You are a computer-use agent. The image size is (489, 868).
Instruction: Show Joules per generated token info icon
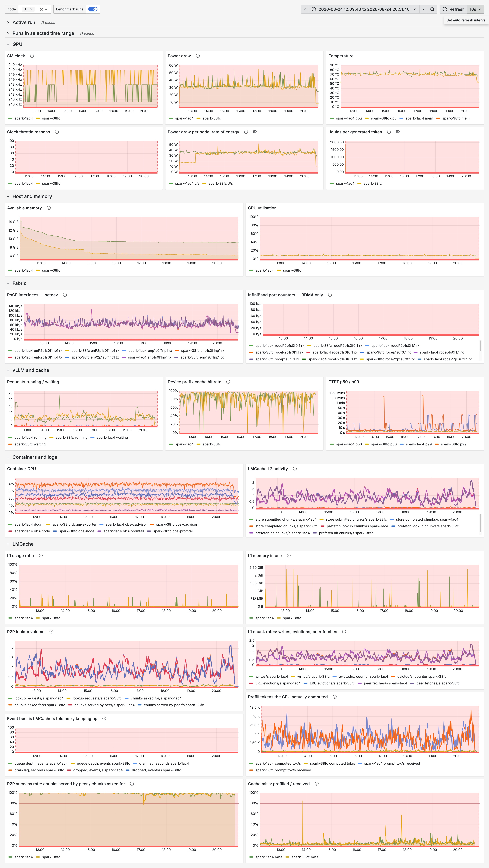tap(389, 132)
